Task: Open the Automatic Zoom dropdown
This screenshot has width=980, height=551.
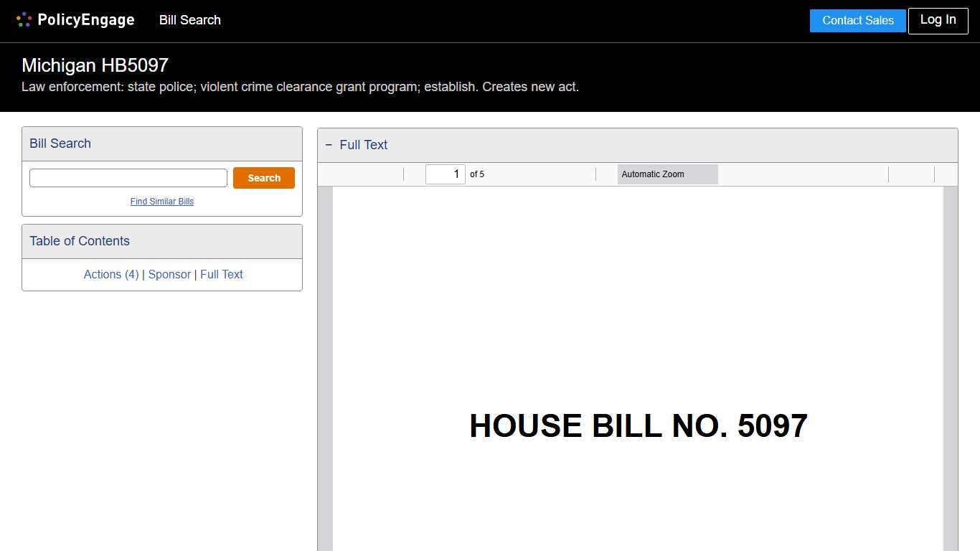Action: [667, 174]
